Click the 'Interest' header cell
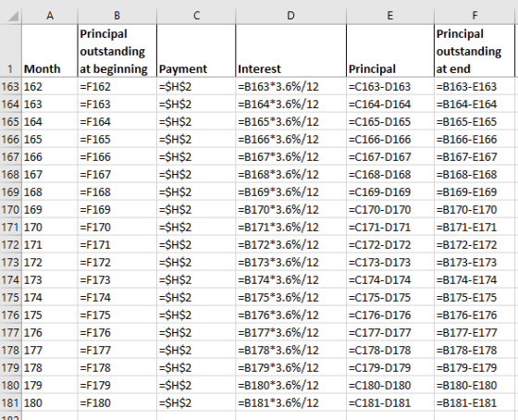 [290, 51]
